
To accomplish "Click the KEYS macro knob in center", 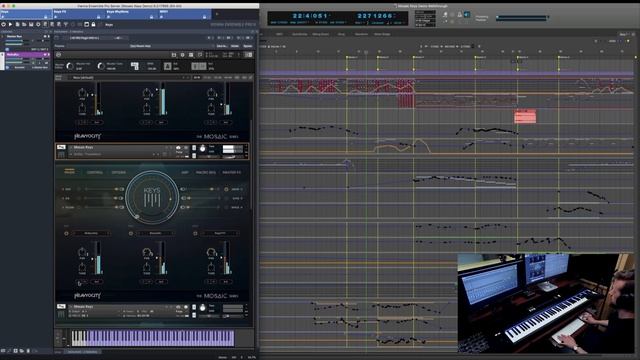I will tap(152, 198).
